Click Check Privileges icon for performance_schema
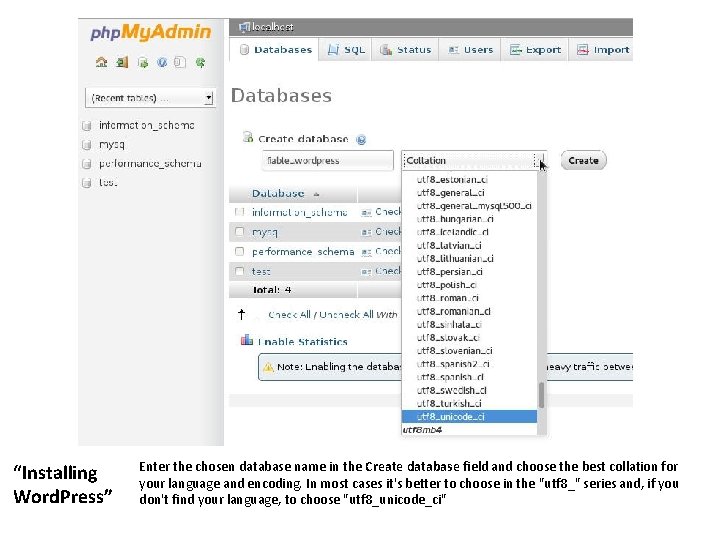The width and height of the screenshot is (720, 540). [366, 252]
